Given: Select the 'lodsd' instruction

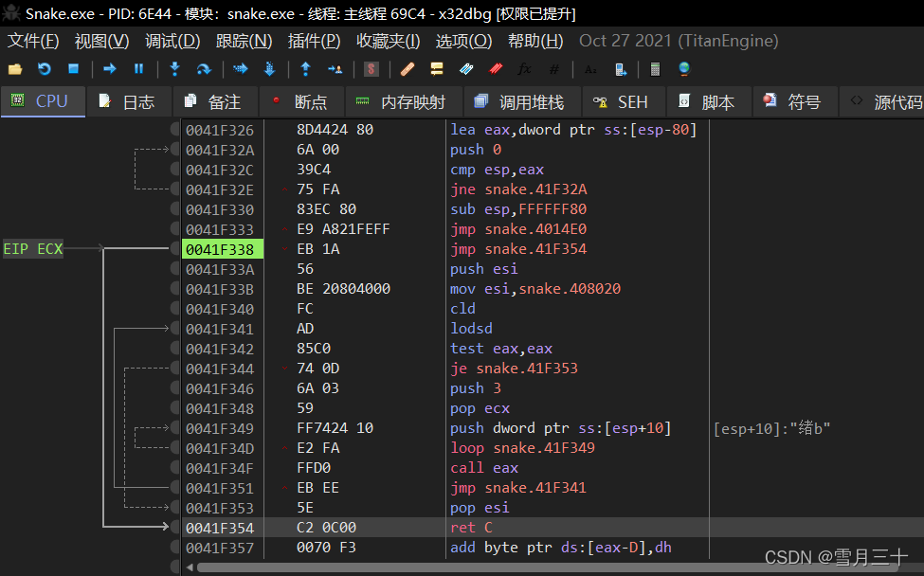Looking at the screenshot, I should click(471, 329).
